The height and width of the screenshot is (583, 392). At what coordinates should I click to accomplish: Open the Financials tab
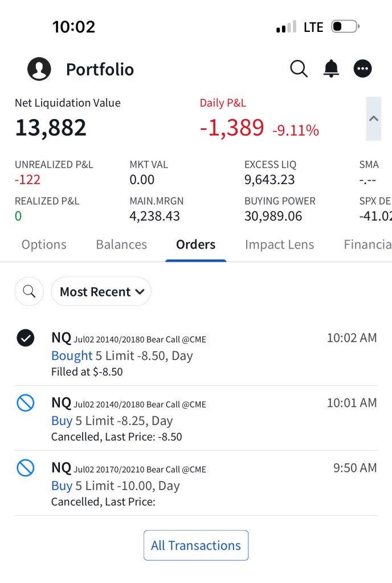click(367, 244)
